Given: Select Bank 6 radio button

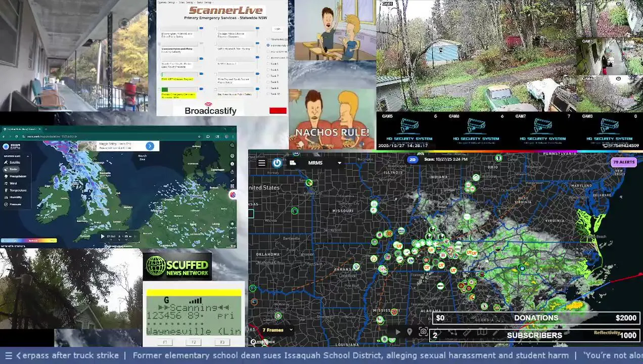Looking at the screenshot, I should pos(268,70).
